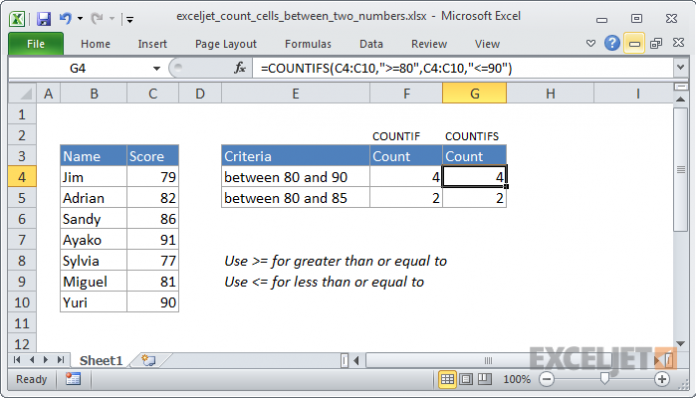Select row 10 header
This screenshot has width=696, height=398.
point(22,303)
